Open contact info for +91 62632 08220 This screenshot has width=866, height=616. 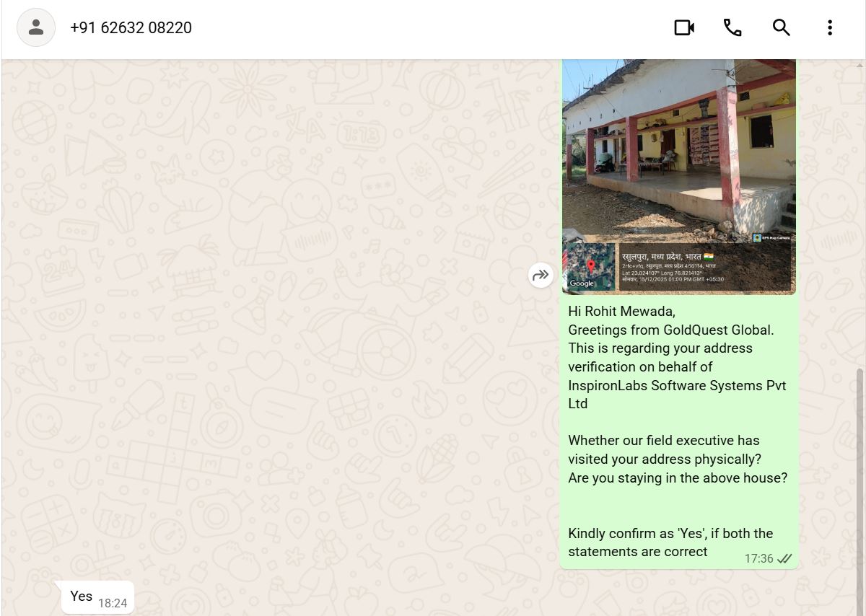131,28
